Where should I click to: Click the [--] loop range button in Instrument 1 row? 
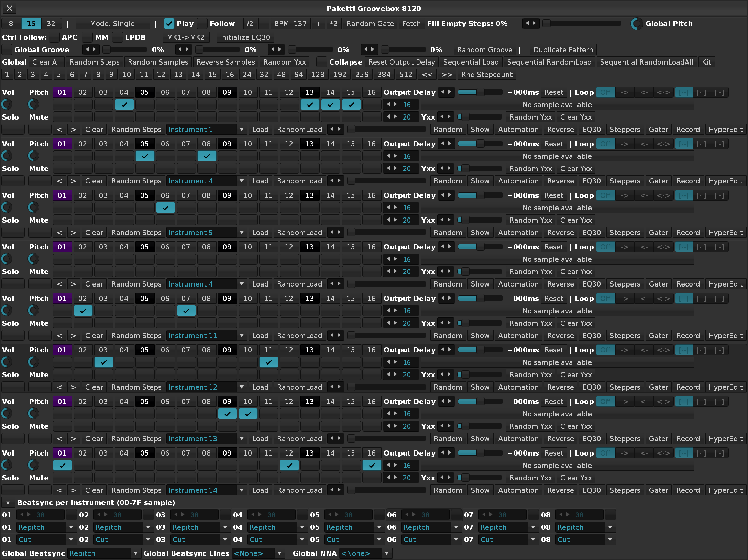tap(684, 92)
